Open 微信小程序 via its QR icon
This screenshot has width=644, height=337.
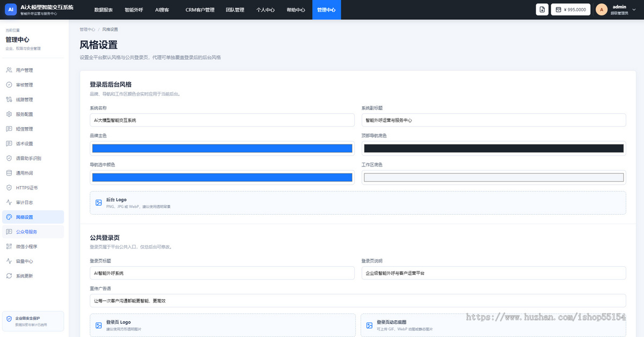9,246
